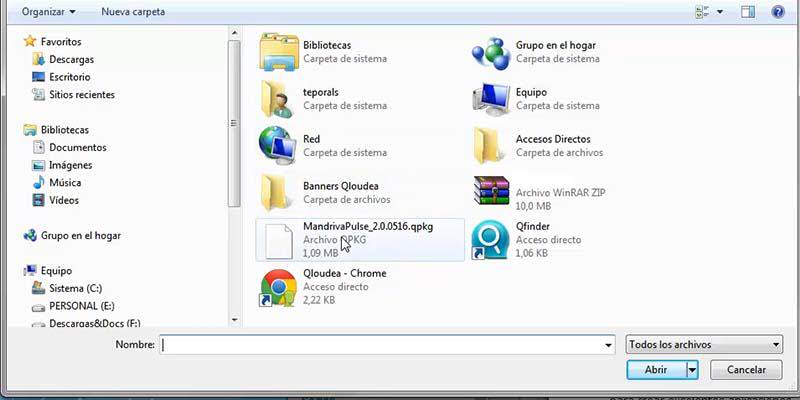Viewport: 800px width, 400px height.
Task: Click the Abrir button
Action: coord(657,370)
